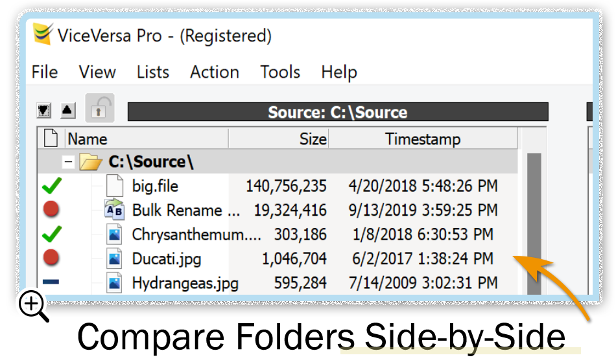Screen dimensions: 616x364
Task: Click the size value 1,046,704
Action: pyautogui.click(x=294, y=259)
